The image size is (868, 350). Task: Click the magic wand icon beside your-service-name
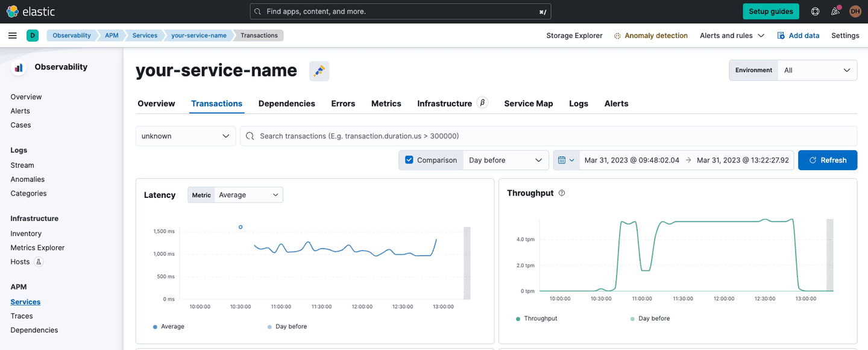pos(319,71)
